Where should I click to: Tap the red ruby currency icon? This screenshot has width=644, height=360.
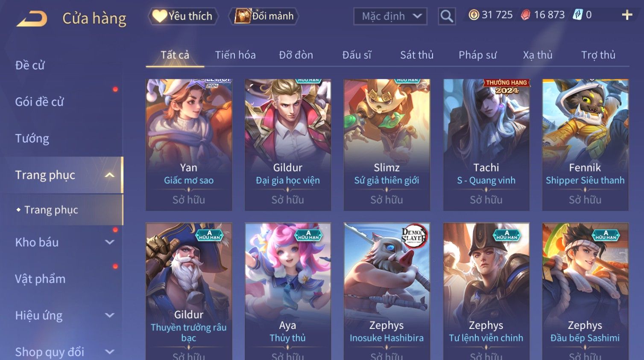(x=525, y=15)
